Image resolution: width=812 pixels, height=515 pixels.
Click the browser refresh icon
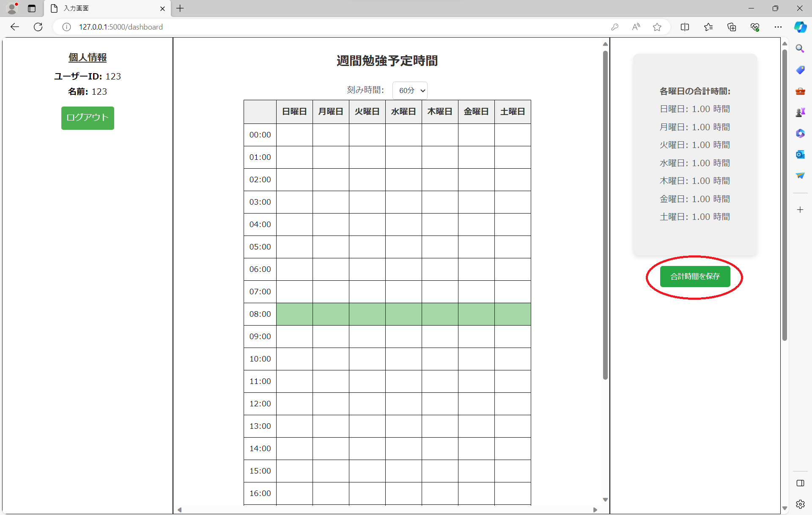pos(38,27)
